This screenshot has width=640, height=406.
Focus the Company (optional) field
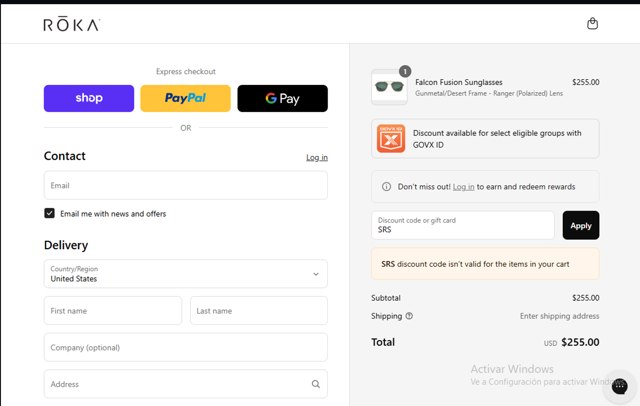point(186,347)
